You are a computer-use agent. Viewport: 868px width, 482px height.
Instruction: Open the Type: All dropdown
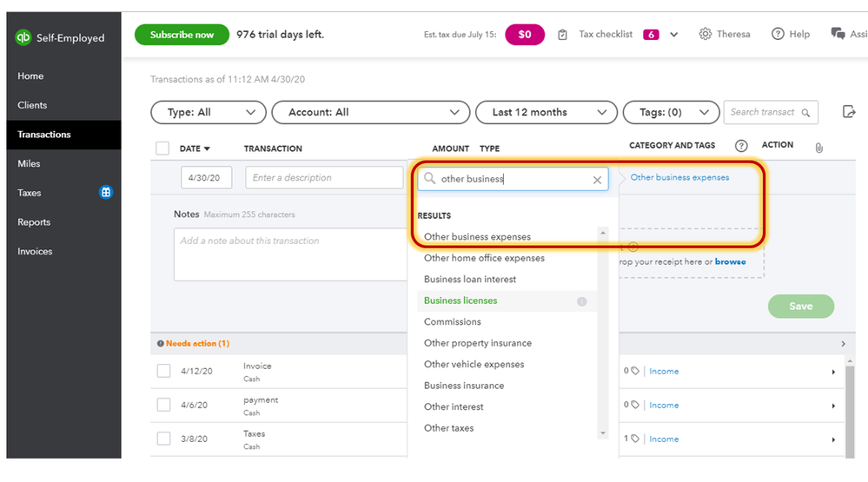click(209, 112)
